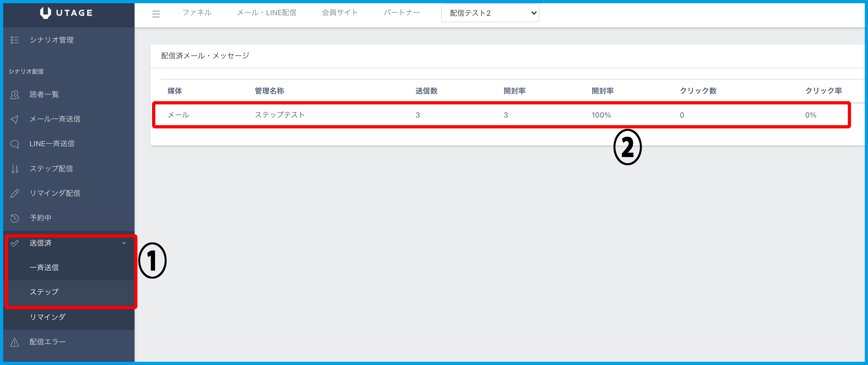Image resolution: width=868 pixels, height=365 pixels.
Task: Open the ステップテスト sent message row
Action: point(280,115)
